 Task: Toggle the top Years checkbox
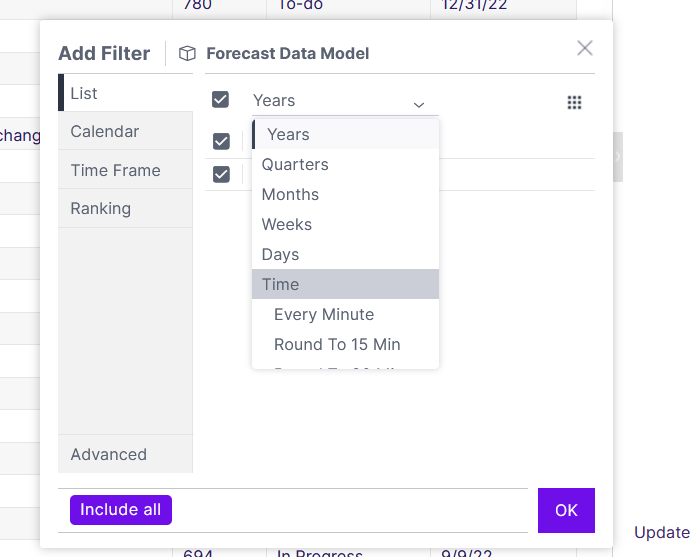pyautogui.click(x=220, y=99)
